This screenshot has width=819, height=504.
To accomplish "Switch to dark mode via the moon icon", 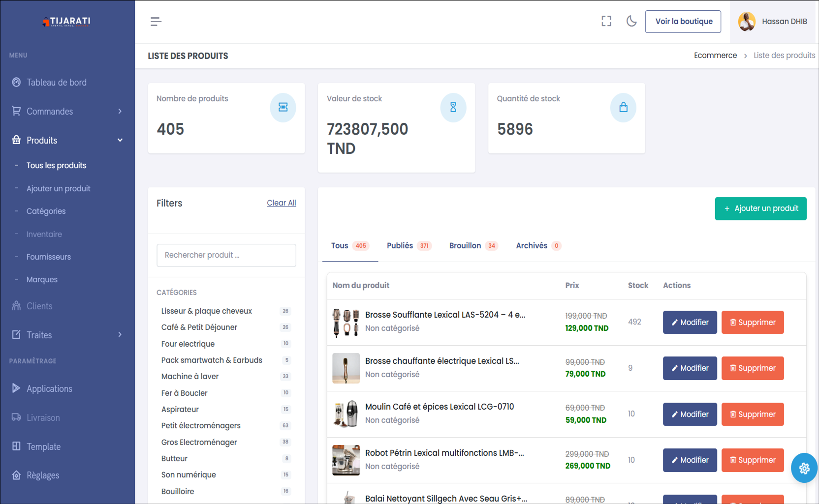I will [x=631, y=21].
